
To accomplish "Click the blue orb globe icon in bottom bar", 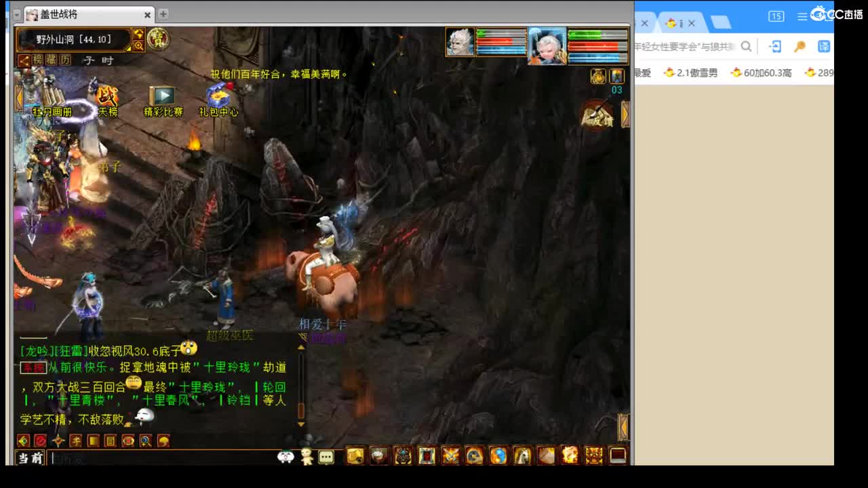I will click(498, 455).
